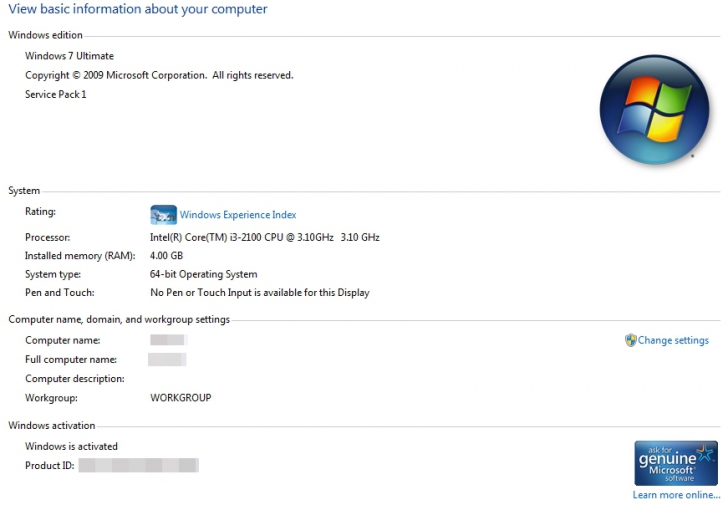Click the Installed memory (RAM) label

(80, 256)
